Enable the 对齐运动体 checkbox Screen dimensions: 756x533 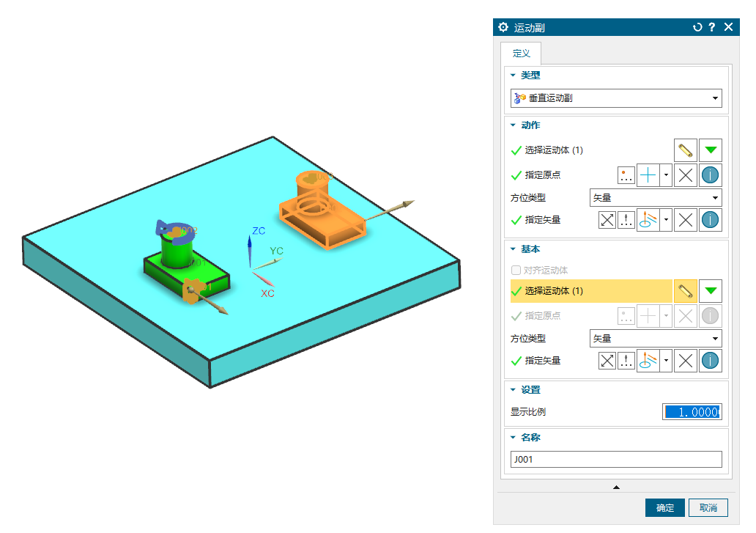[x=516, y=271]
